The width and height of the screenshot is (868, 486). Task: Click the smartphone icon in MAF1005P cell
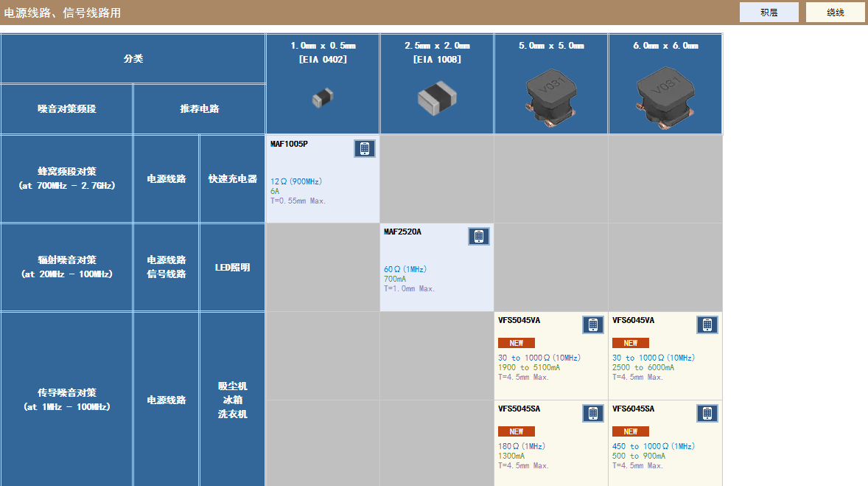(364, 148)
